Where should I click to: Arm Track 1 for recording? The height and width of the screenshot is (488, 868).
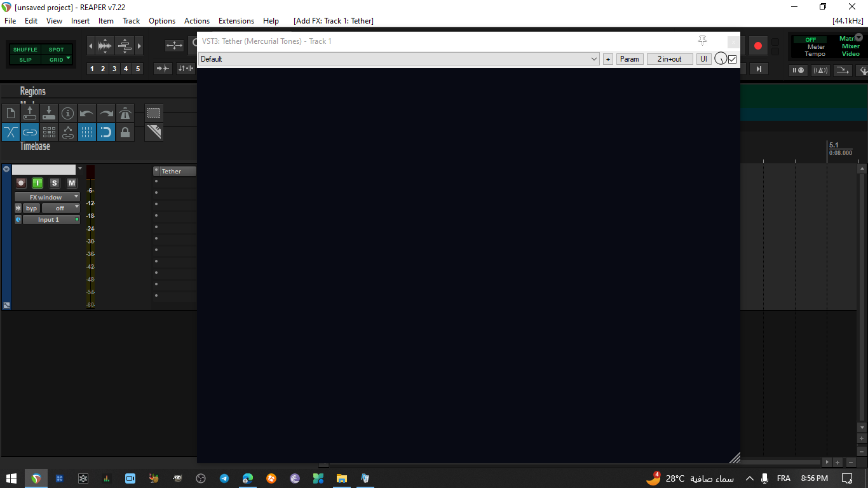coord(21,183)
